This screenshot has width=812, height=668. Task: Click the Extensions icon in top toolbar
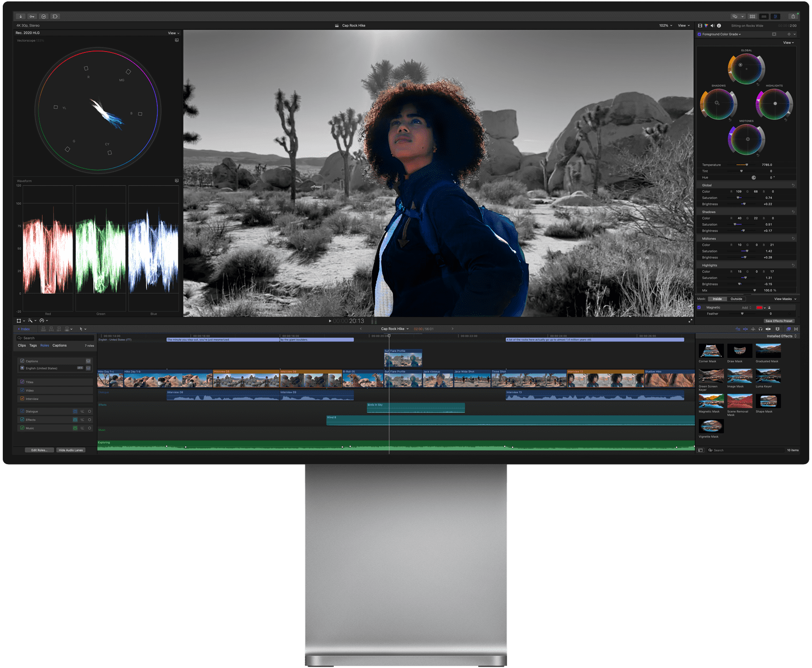pos(55,17)
